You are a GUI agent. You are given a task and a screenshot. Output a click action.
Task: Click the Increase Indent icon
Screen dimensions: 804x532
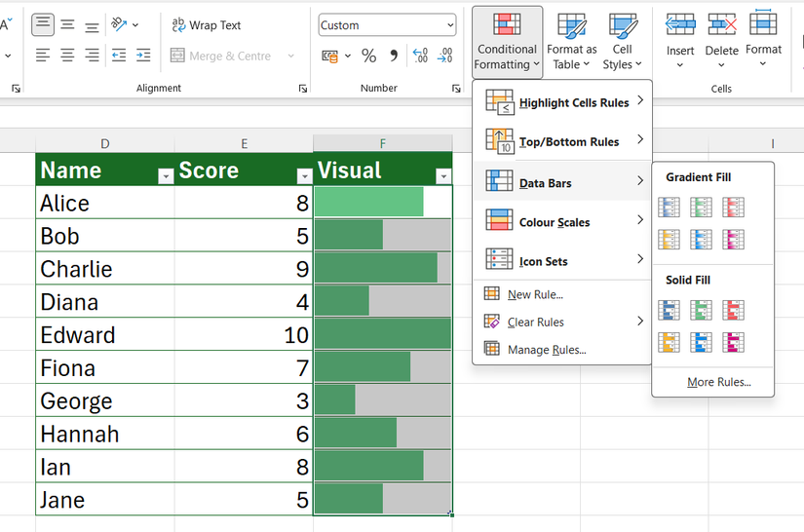(143, 55)
